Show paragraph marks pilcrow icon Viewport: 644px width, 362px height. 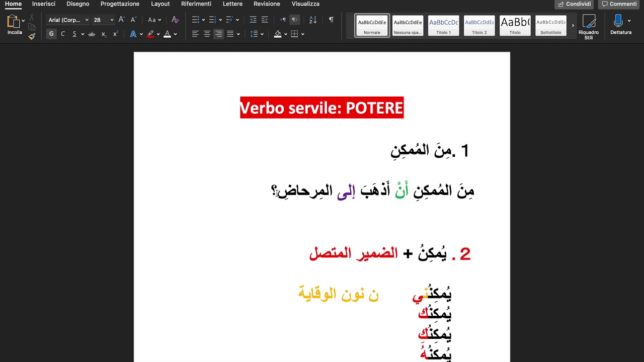point(331,20)
